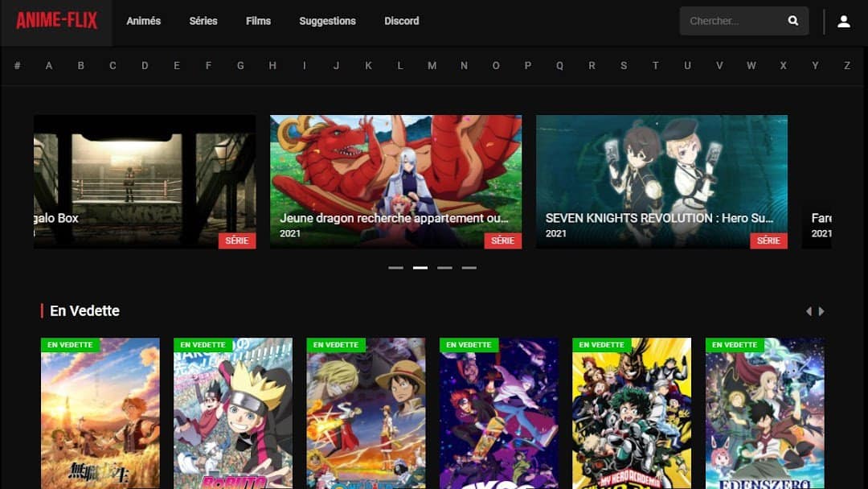
Task: Open the Discord link
Action: pos(401,21)
